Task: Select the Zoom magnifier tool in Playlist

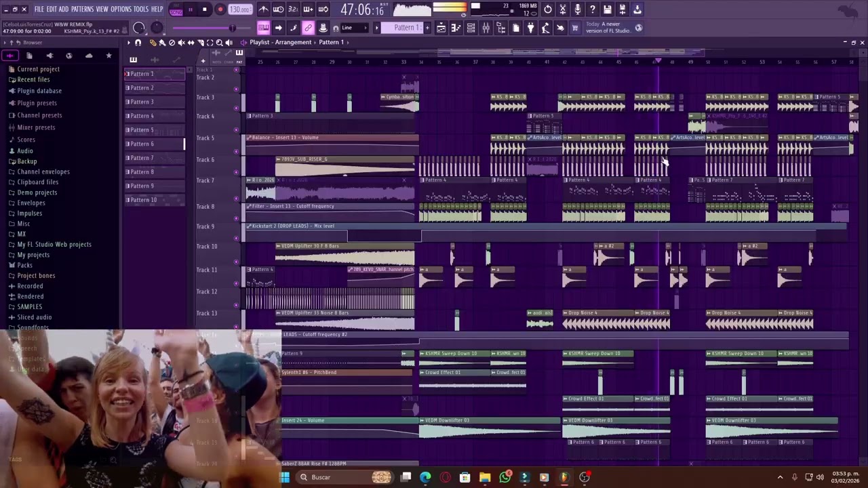Action: click(x=219, y=43)
